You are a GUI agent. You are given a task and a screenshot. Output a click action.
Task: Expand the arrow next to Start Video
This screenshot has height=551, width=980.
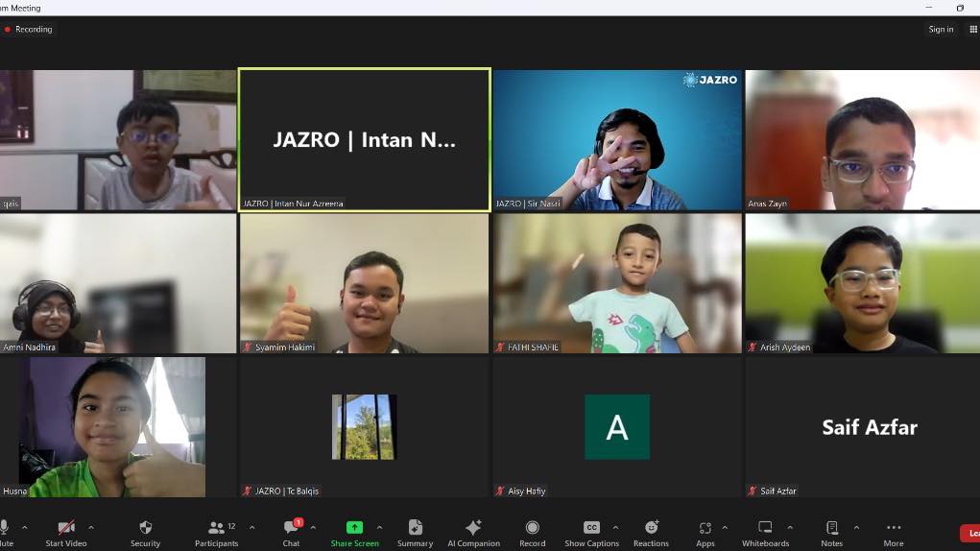[91, 527]
